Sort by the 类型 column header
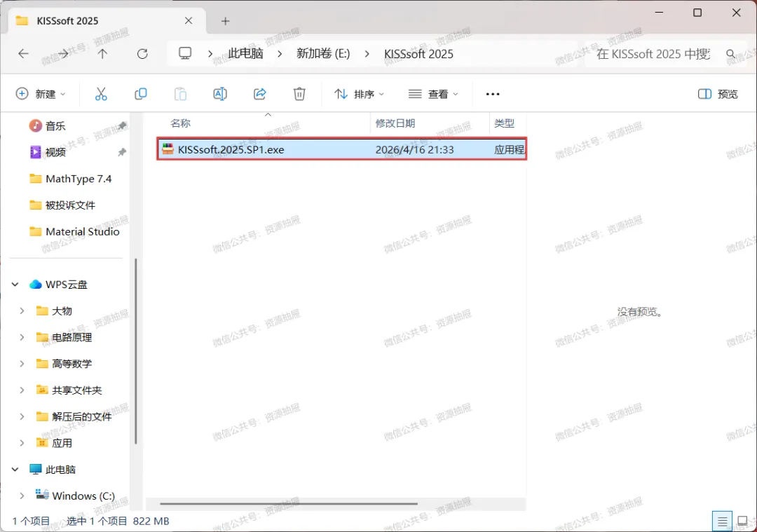The height and width of the screenshot is (532, 757). coord(504,123)
